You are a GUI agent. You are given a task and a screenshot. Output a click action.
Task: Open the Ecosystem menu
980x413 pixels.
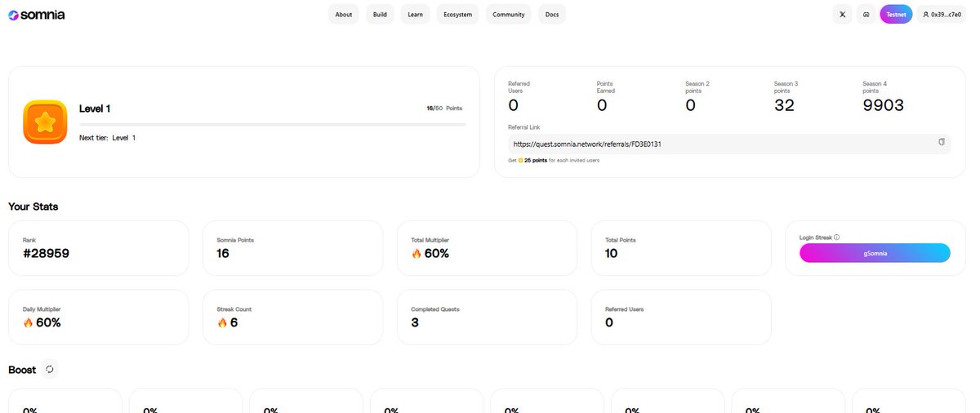(458, 15)
